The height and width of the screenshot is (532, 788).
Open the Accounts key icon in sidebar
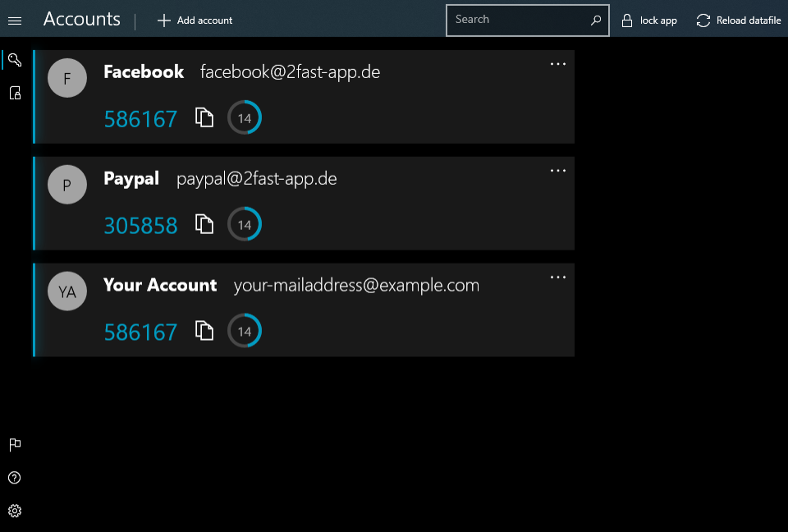point(15,59)
